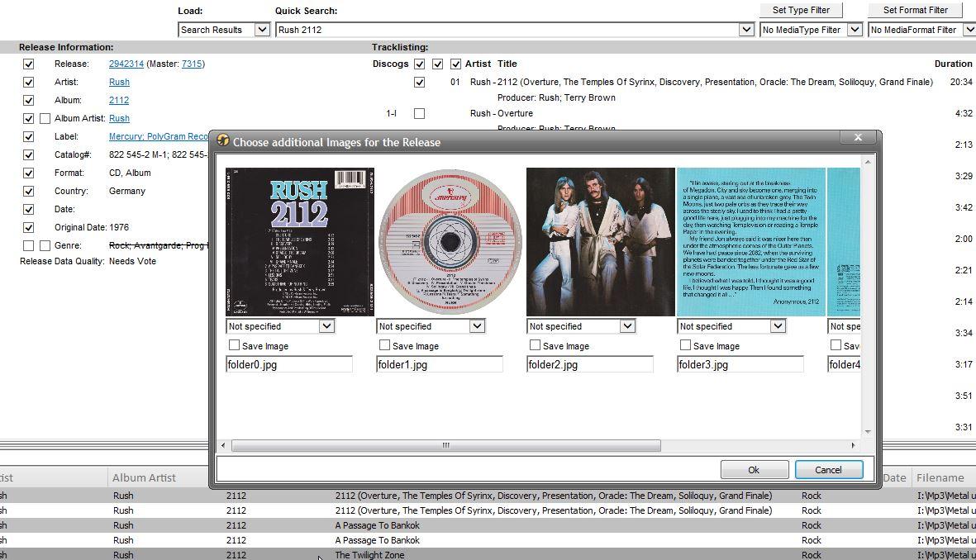Image resolution: width=976 pixels, height=560 pixels.
Task: Click the Duration column header
Action: [x=953, y=64]
